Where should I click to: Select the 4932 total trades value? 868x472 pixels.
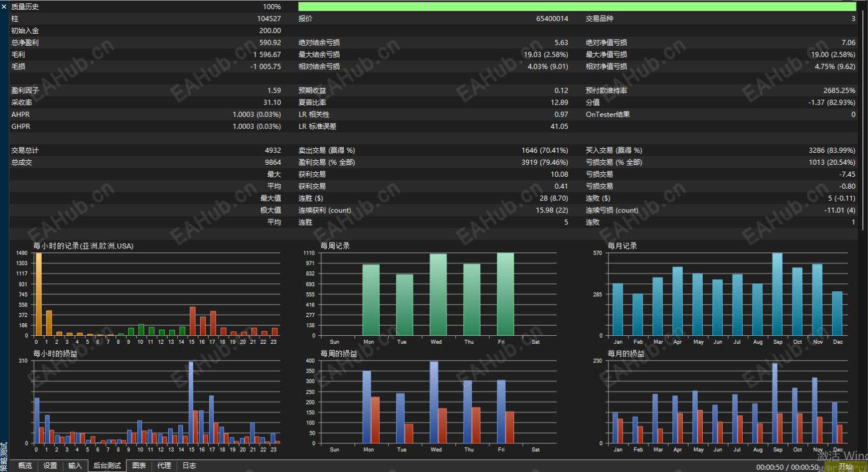click(x=273, y=150)
